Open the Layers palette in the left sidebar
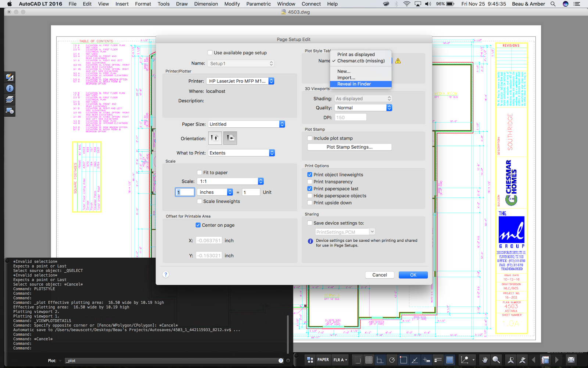 pyautogui.click(x=10, y=99)
